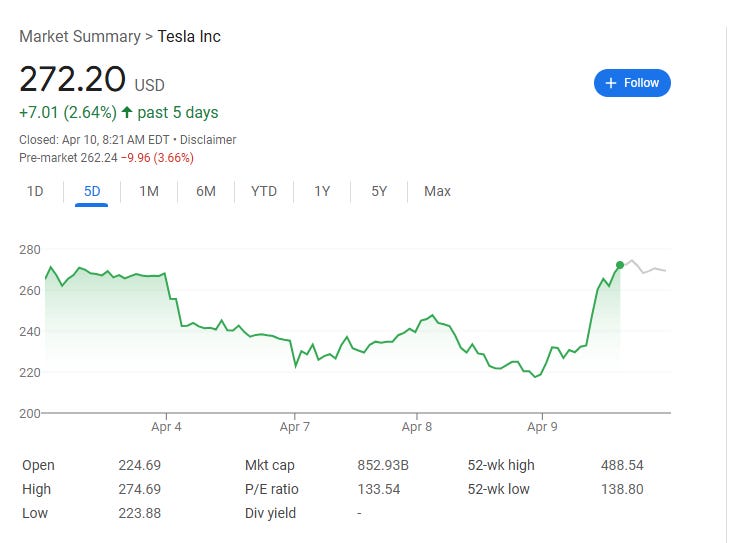732x543 pixels.
Task: Select the YTD range tab
Action: [264, 191]
